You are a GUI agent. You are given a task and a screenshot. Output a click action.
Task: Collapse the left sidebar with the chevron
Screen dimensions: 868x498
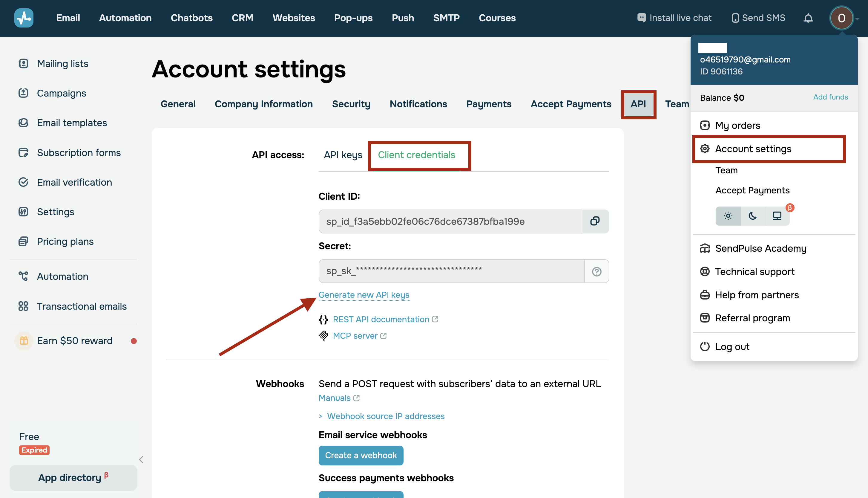pyautogui.click(x=141, y=459)
